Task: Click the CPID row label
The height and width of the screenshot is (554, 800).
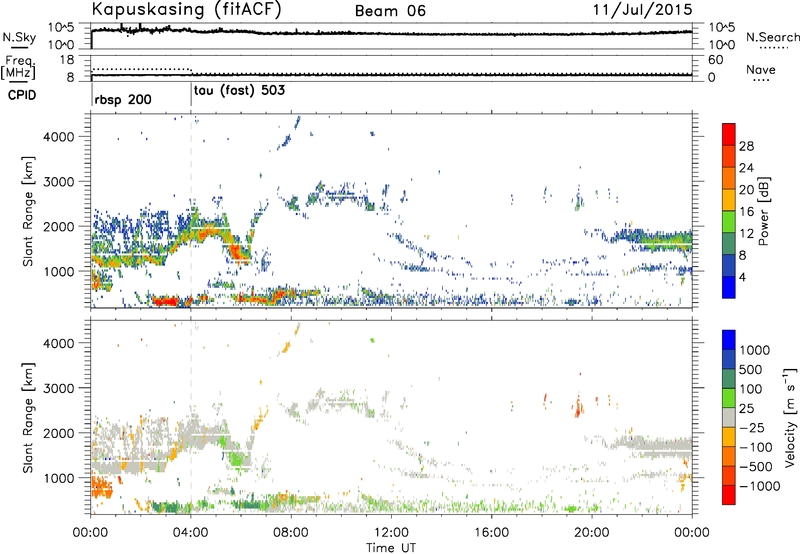Action: tap(22, 95)
